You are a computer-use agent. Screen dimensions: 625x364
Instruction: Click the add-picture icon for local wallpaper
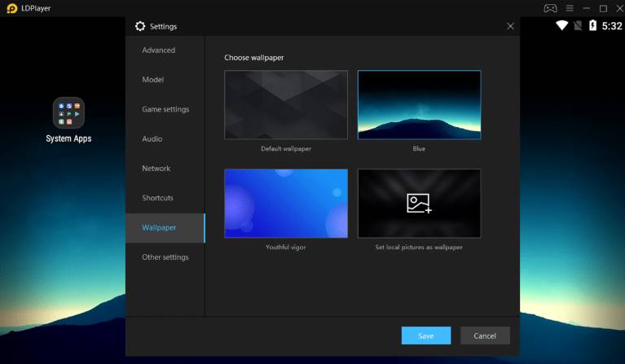tap(419, 204)
